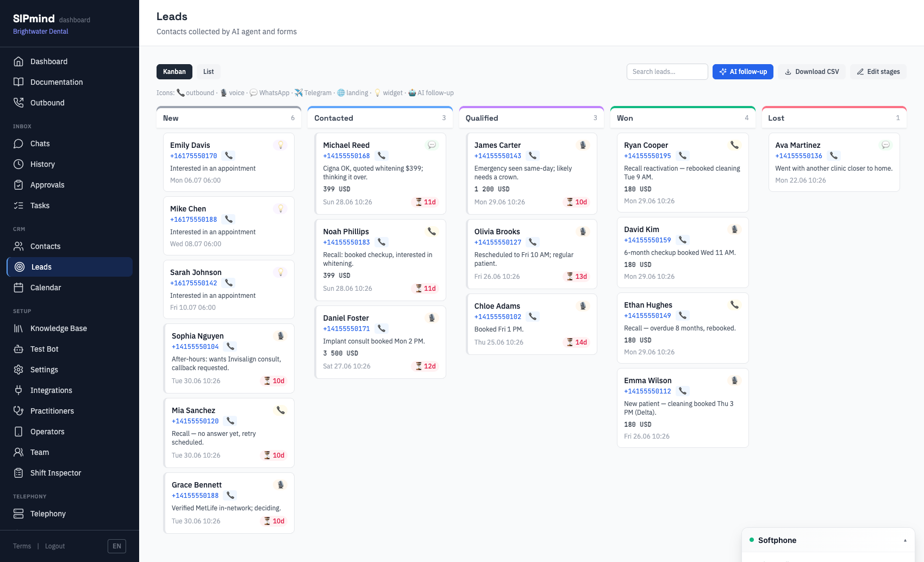The width and height of the screenshot is (924, 562).
Task: Call Olivia Brooks via phone icon
Action: [533, 242]
